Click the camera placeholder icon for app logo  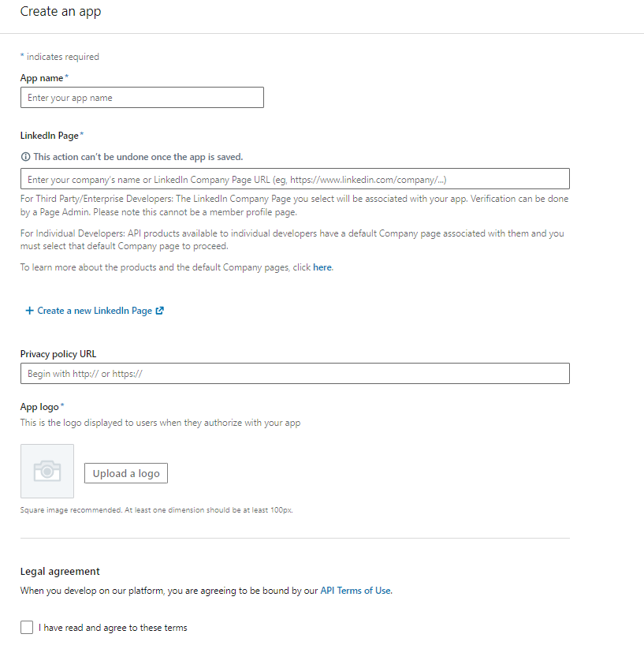click(47, 469)
